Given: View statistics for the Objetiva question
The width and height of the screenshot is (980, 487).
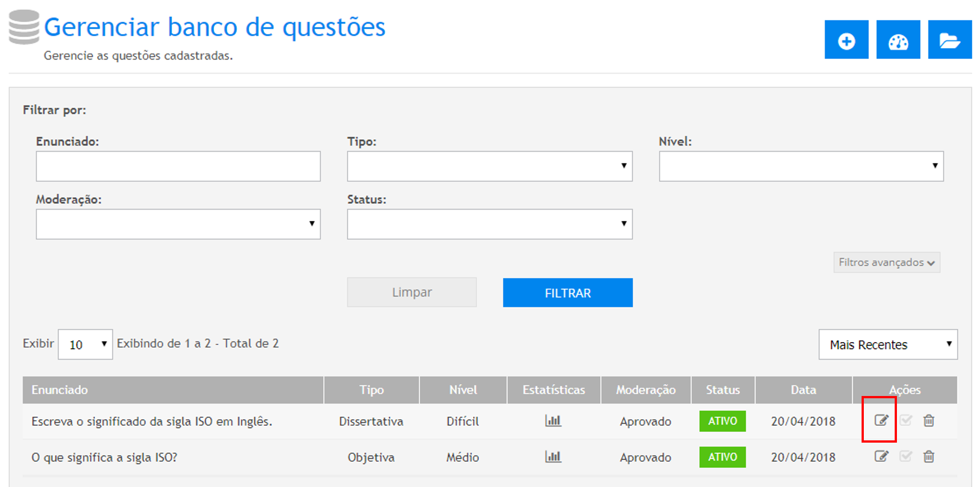Looking at the screenshot, I should [553, 457].
